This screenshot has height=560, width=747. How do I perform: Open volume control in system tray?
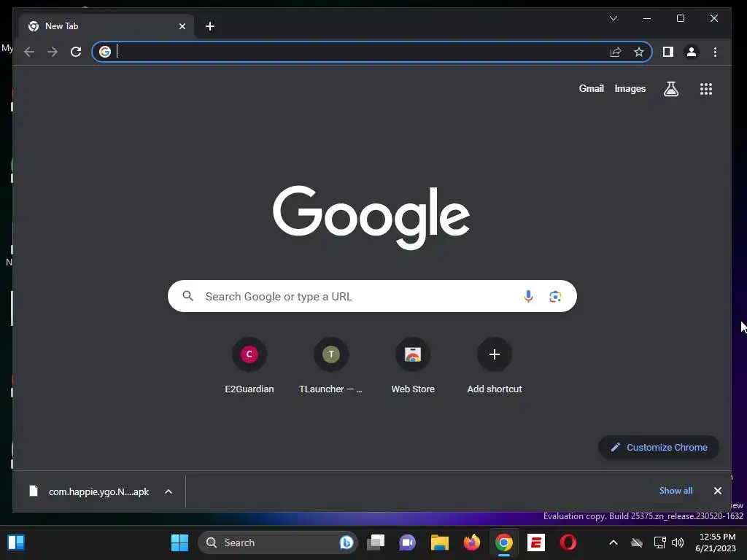pyautogui.click(x=678, y=542)
